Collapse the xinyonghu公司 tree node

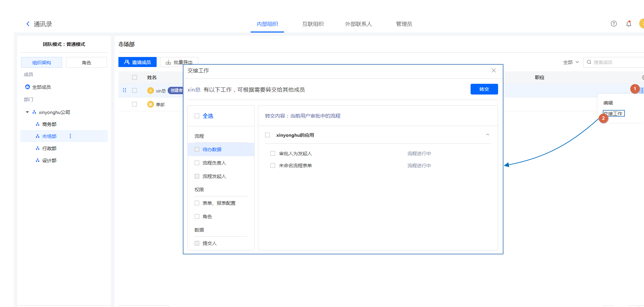(28, 112)
